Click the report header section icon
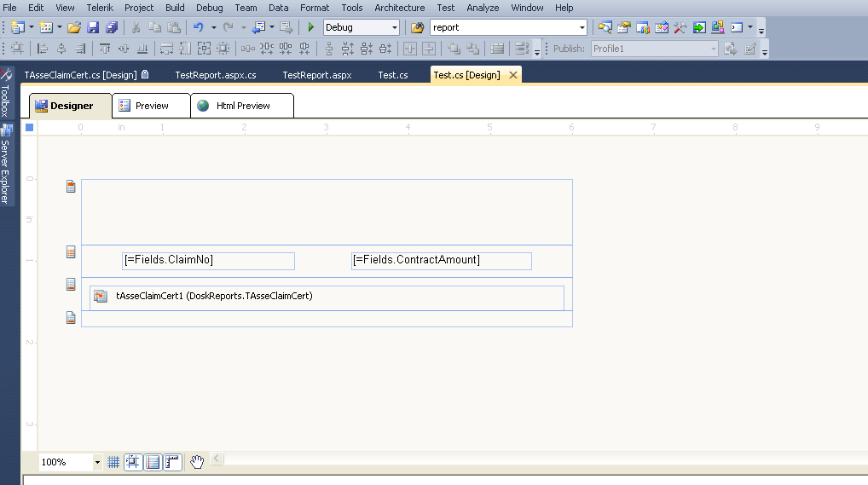The width and height of the screenshot is (868, 485). (71, 187)
